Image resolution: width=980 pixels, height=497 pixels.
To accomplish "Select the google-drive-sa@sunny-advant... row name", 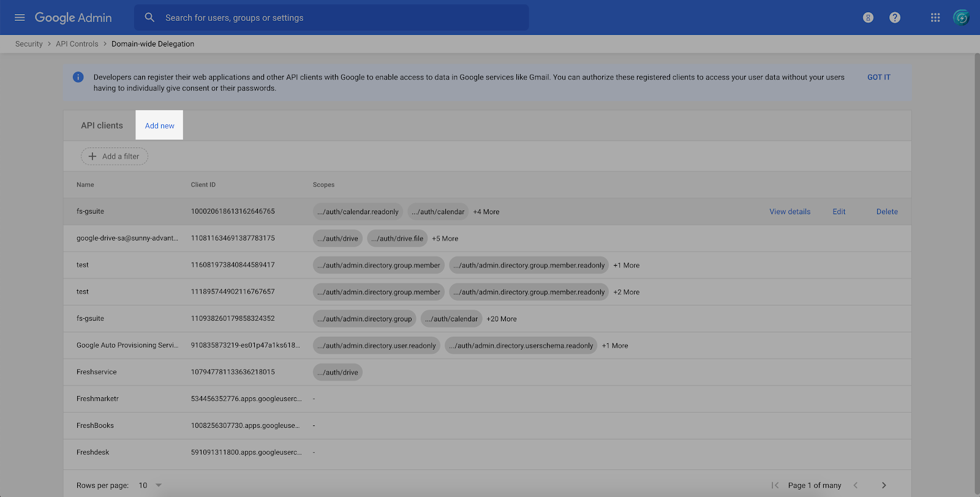I will click(127, 238).
